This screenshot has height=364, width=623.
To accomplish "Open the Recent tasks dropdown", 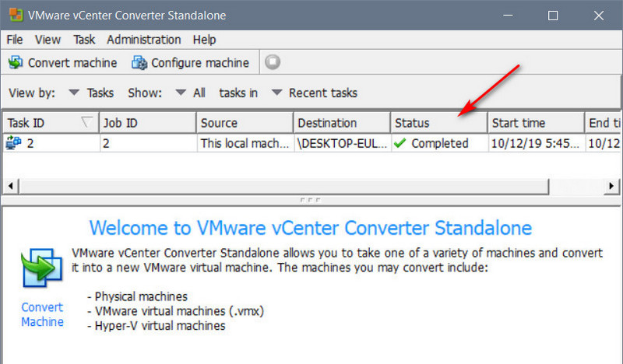I will click(x=276, y=93).
